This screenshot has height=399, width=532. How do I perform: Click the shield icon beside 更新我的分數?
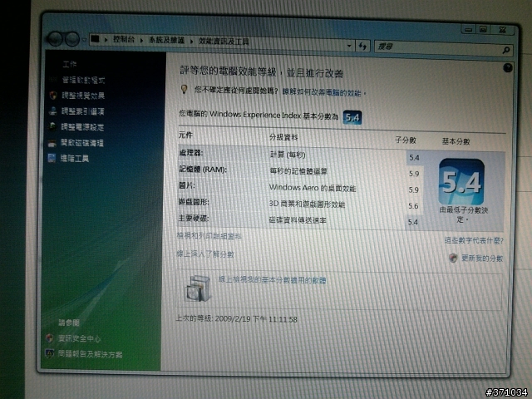[452, 258]
